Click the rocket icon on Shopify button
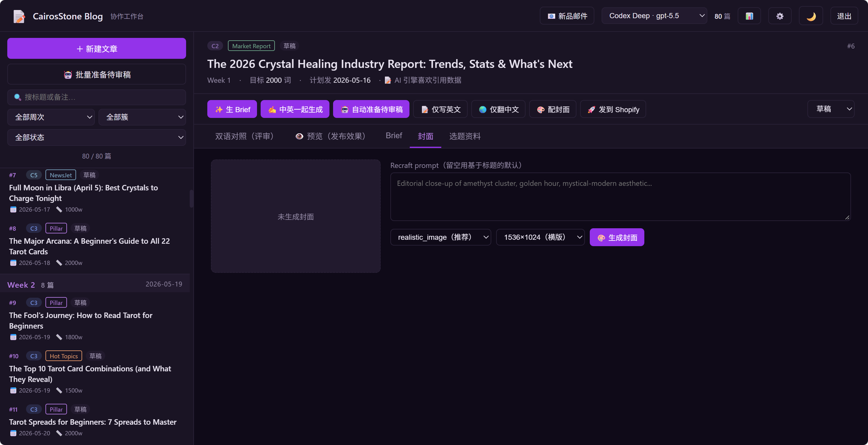This screenshot has height=445, width=868. pyautogui.click(x=591, y=109)
